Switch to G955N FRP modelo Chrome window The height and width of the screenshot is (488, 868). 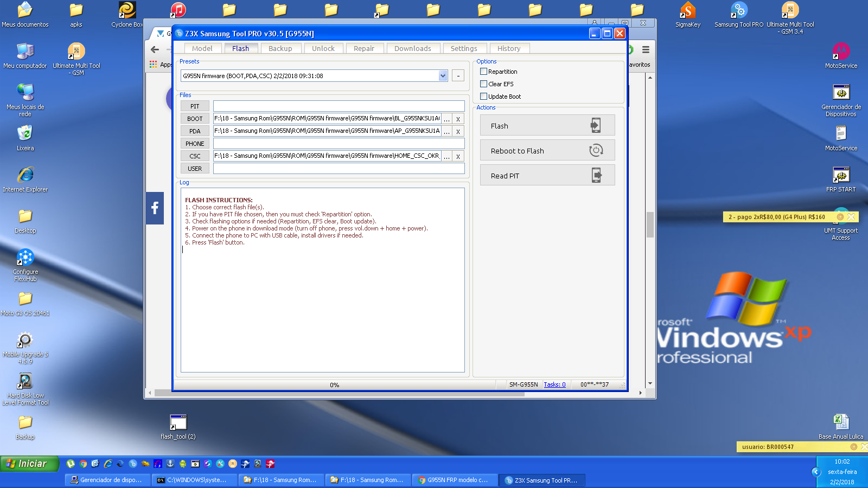pyautogui.click(x=455, y=480)
